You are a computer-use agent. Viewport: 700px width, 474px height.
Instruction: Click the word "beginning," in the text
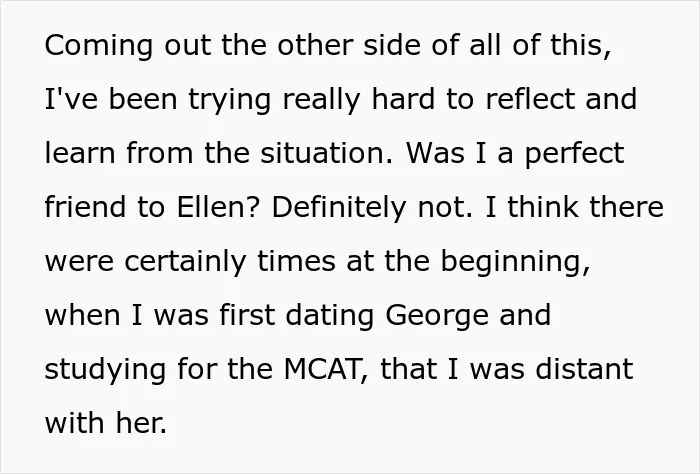click(515, 262)
